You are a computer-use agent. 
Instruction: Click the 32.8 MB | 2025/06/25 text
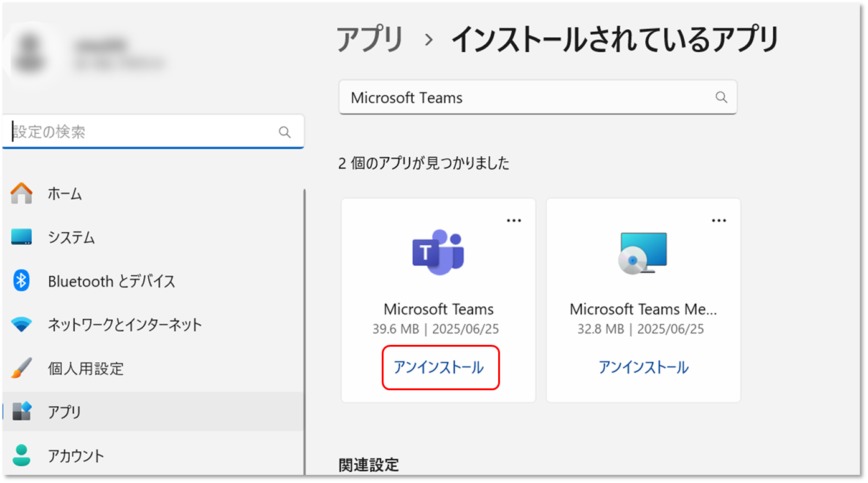coord(641,329)
